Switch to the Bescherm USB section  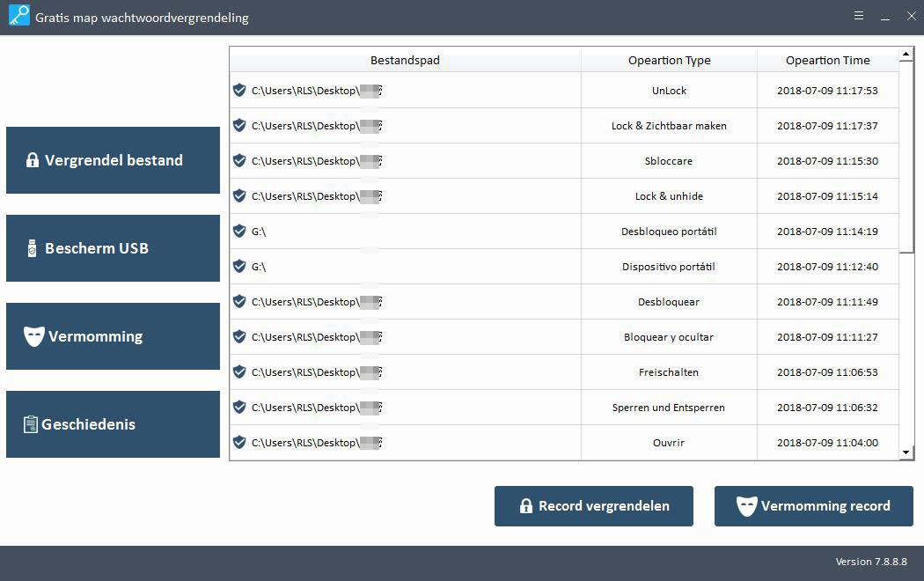pos(113,248)
